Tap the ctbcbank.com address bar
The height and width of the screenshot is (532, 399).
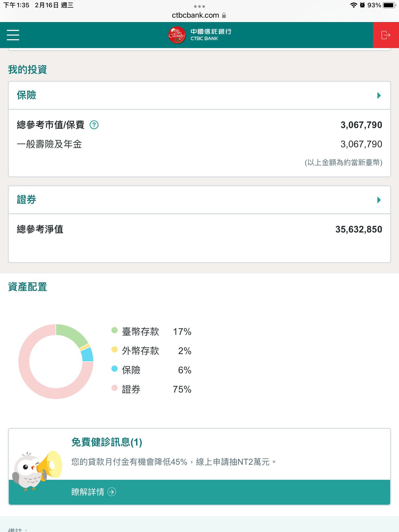point(195,15)
